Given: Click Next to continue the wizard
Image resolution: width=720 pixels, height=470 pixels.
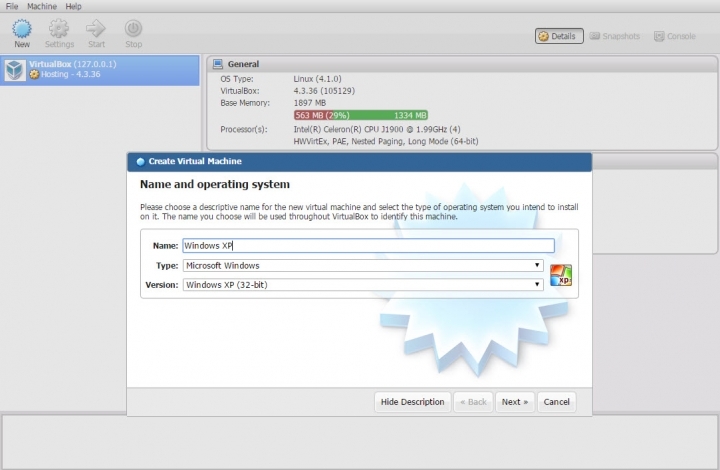Looking at the screenshot, I should (x=515, y=402).
